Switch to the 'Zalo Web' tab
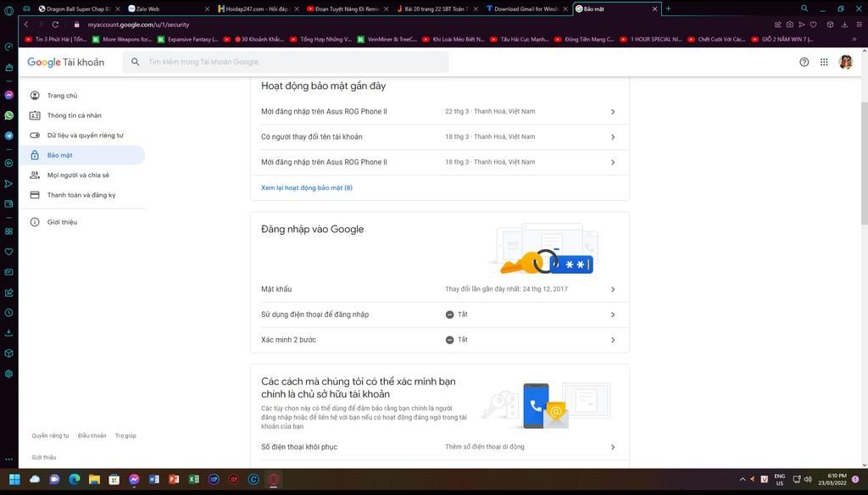The width and height of the screenshot is (868, 495). coord(169,8)
